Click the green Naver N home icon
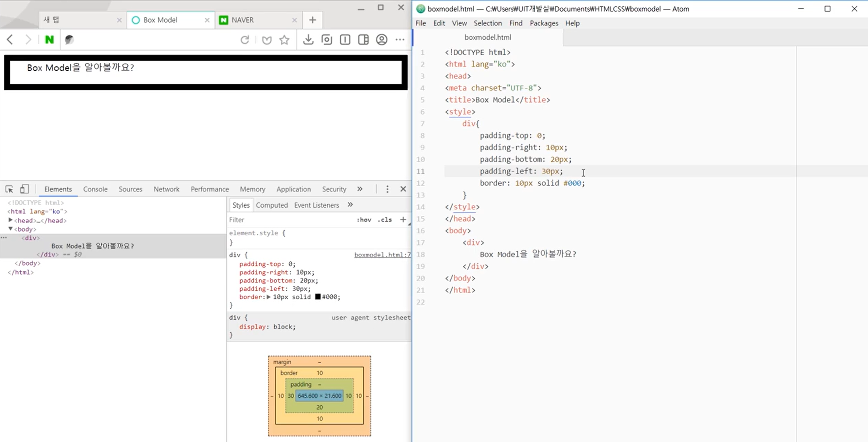Screen dimensions: 868x442 [49, 40]
